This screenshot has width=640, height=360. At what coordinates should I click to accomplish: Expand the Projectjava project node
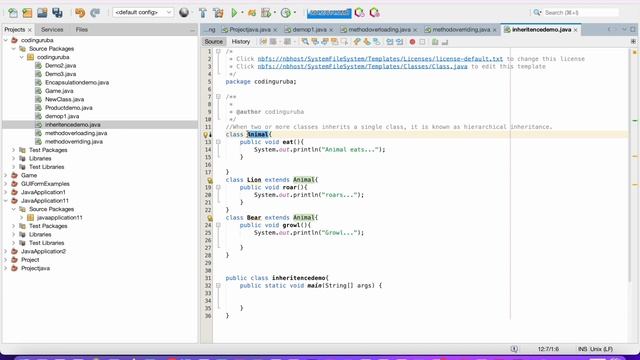point(6,269)
